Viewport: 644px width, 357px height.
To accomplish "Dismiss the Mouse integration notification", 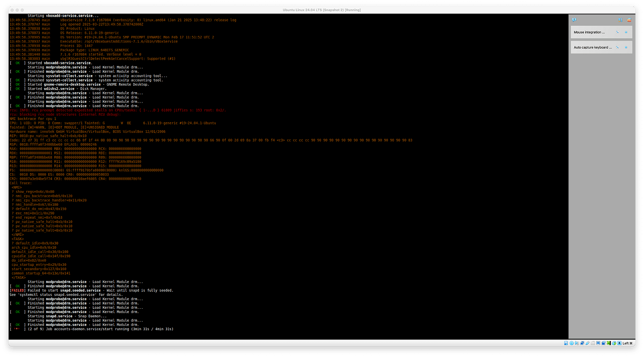I will click(626, 32).
